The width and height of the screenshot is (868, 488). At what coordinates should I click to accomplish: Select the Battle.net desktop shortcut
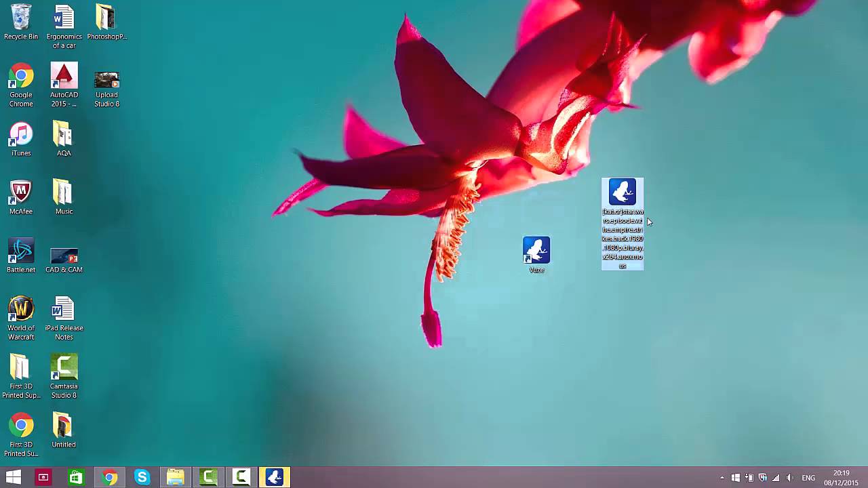click(x=21, y=256)
